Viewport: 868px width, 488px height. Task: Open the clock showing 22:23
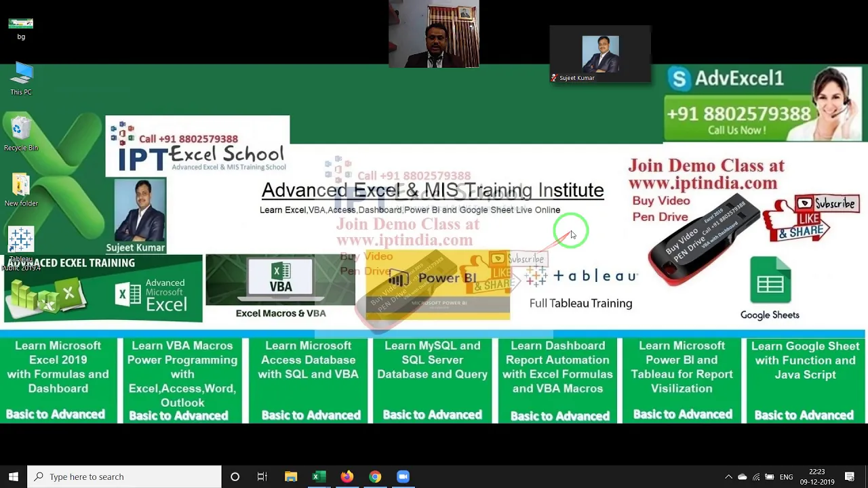(816, 476)
